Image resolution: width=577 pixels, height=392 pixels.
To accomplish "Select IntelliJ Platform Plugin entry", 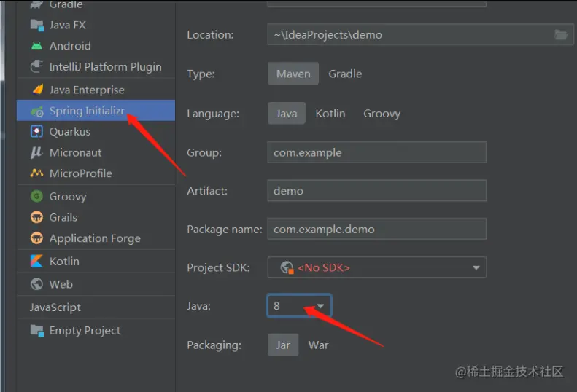I will click(96, 67).
